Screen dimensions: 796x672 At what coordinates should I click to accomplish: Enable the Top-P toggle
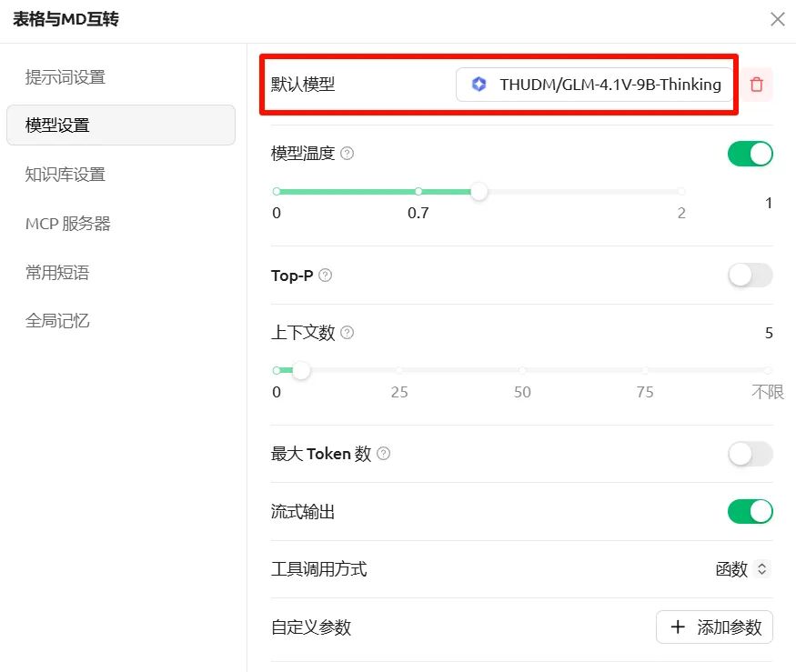(x=750, y=276)
